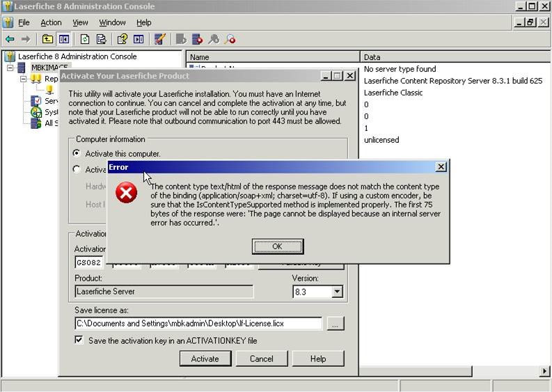The image size is (552, 392).
Task: Collapse the MBKIMAGE server tree node
Action: pos(10,68)
